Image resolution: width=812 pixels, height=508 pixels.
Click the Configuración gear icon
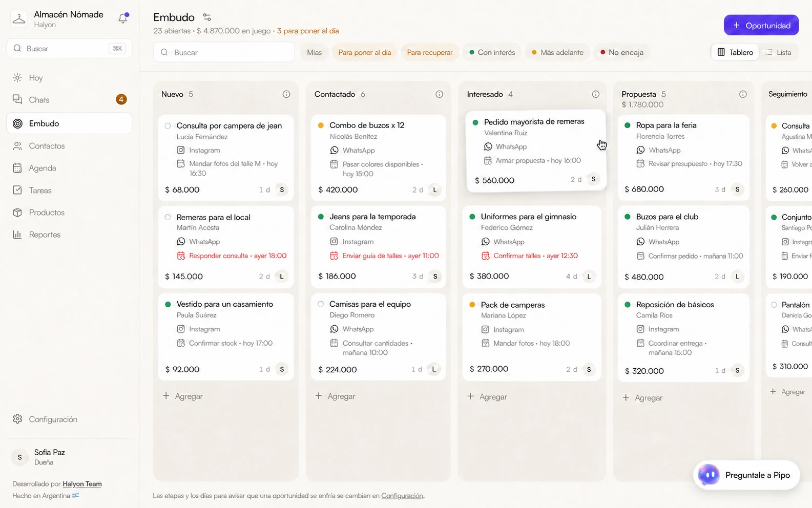click(x=17, y=419)
